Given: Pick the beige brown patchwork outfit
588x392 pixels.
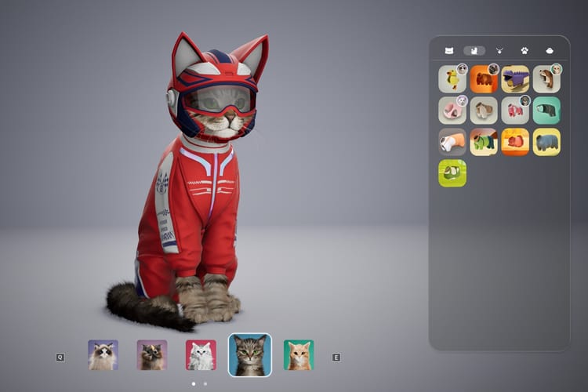Looking at the screenshot, I should click(484, 111).
